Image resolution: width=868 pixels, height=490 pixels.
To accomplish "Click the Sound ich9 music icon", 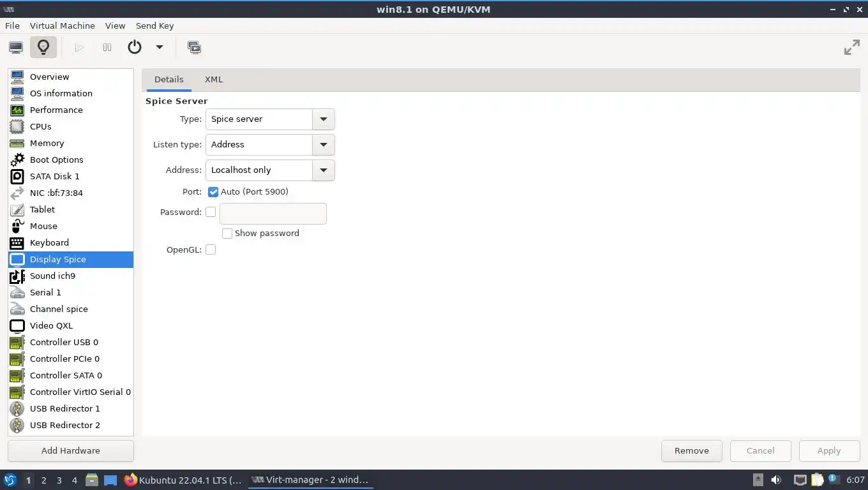I will [x=17, y=276].
